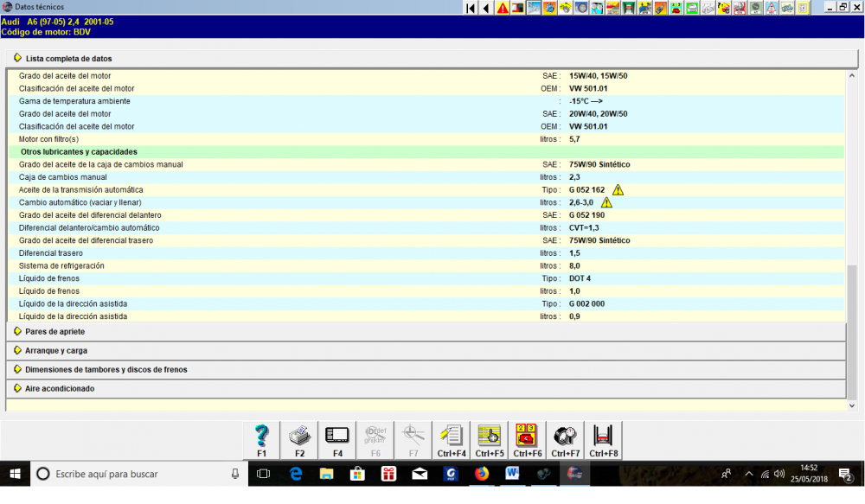Open the red gift box taskbar app
The width and height of the screenshot is (865, 504).
pyautogui.click(x=389, y=474)
